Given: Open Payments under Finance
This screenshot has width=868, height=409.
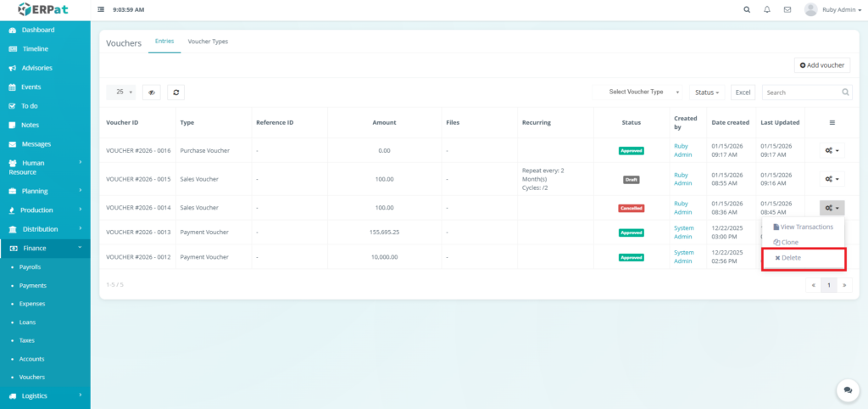Looking at the screenshot, I should 33,285.
